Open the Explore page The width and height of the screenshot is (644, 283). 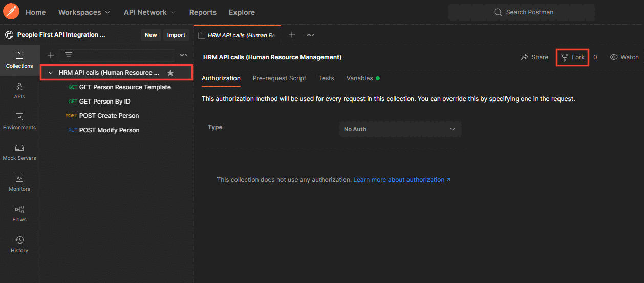tap(242, 12)
